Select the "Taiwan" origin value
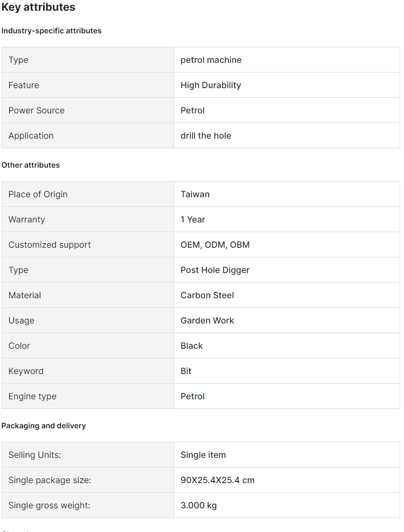 point(195,194)
